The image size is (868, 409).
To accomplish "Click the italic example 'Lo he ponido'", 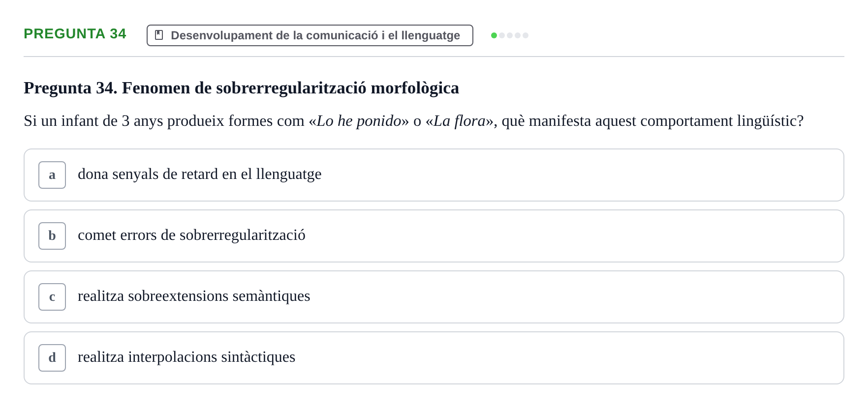I will pos(359,121).
